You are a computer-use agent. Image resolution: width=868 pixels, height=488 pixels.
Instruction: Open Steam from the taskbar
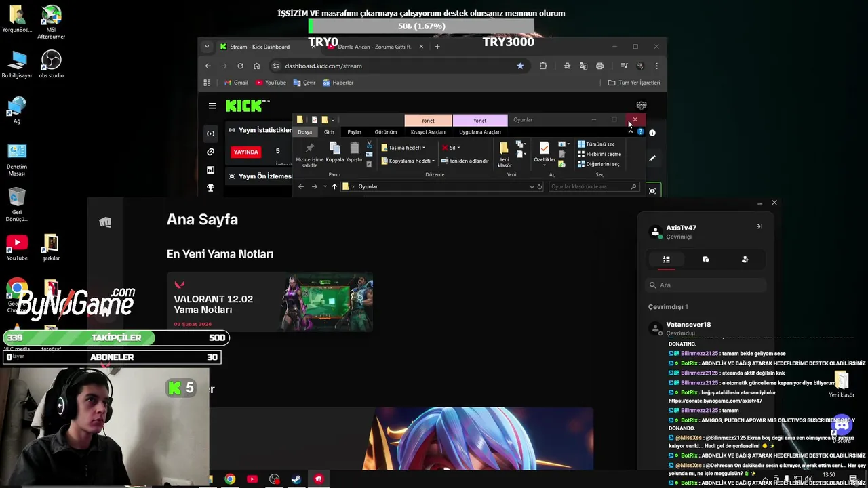click(296, 479)
